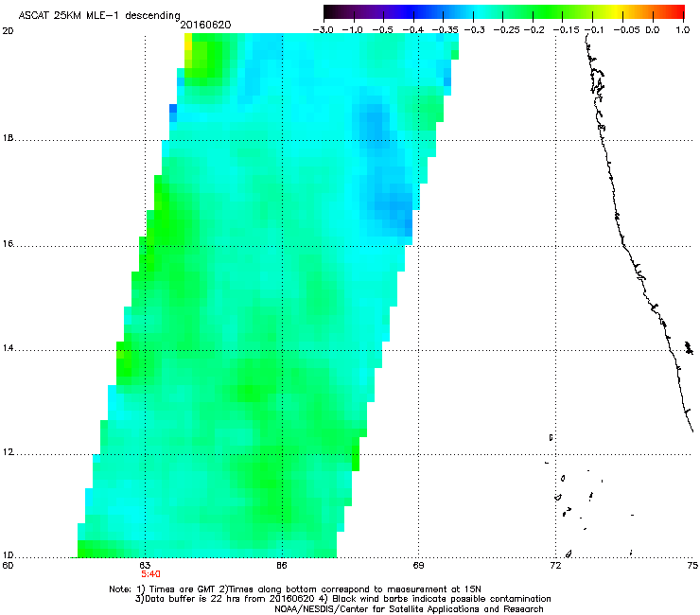Image resolution: width=700 pixels, height=615 pixels.
Task: Click the latitude axis label 18
Action: [8, 138]
